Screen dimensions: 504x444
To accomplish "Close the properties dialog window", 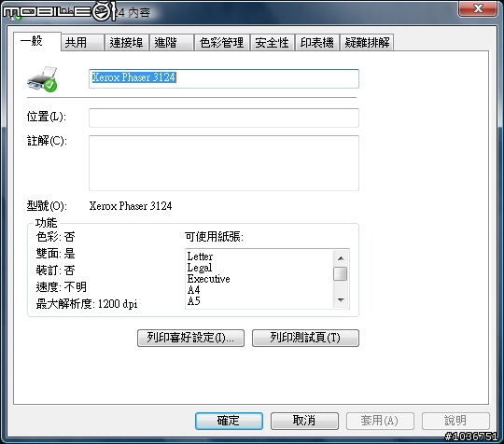I will [478, 8].
